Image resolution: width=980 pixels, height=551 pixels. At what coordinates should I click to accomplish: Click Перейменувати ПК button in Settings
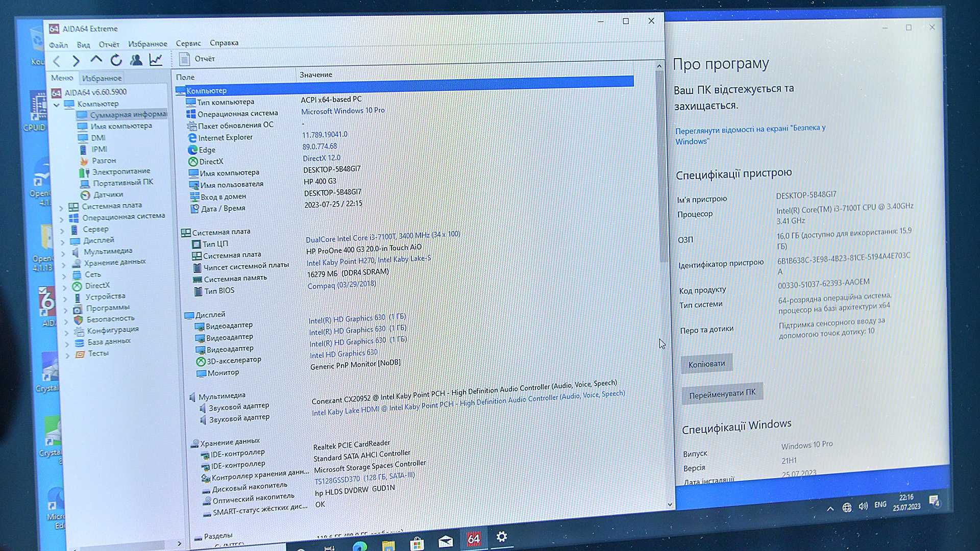pos(722,393)
